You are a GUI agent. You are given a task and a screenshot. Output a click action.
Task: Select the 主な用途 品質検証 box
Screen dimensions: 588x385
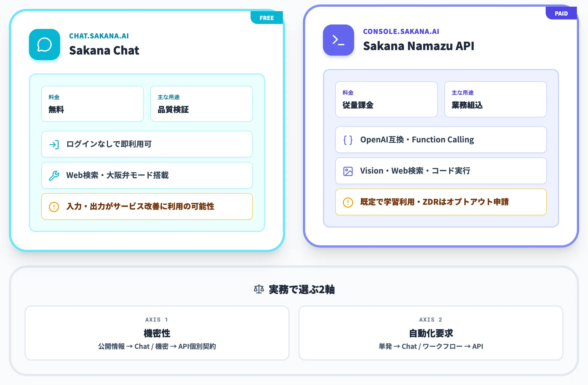pos(202,104)
